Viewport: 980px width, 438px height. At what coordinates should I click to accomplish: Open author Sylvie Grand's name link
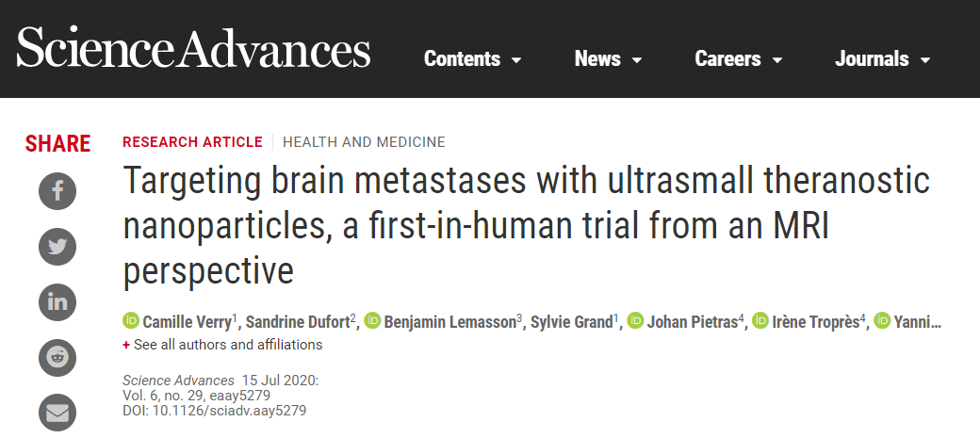click(571, 322)
